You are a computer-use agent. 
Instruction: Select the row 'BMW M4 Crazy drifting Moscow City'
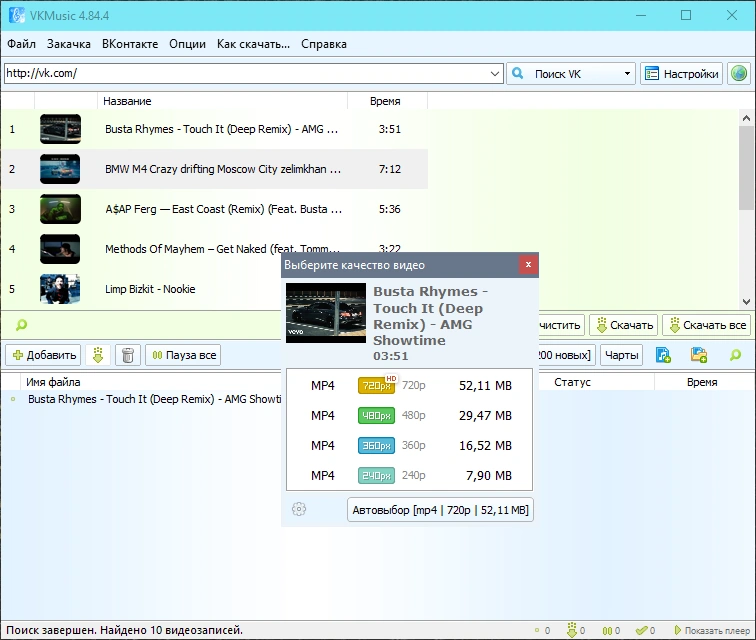[x=214, y=169]
